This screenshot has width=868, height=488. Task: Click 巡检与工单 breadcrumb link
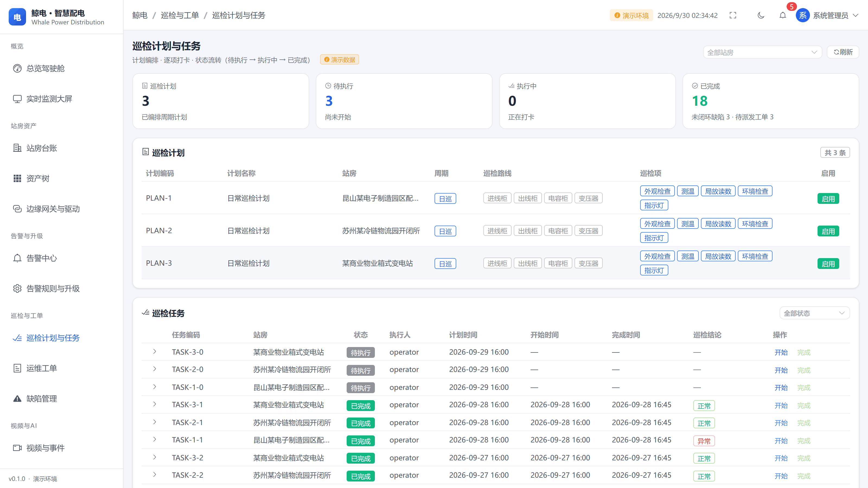(x=180, y=15)
